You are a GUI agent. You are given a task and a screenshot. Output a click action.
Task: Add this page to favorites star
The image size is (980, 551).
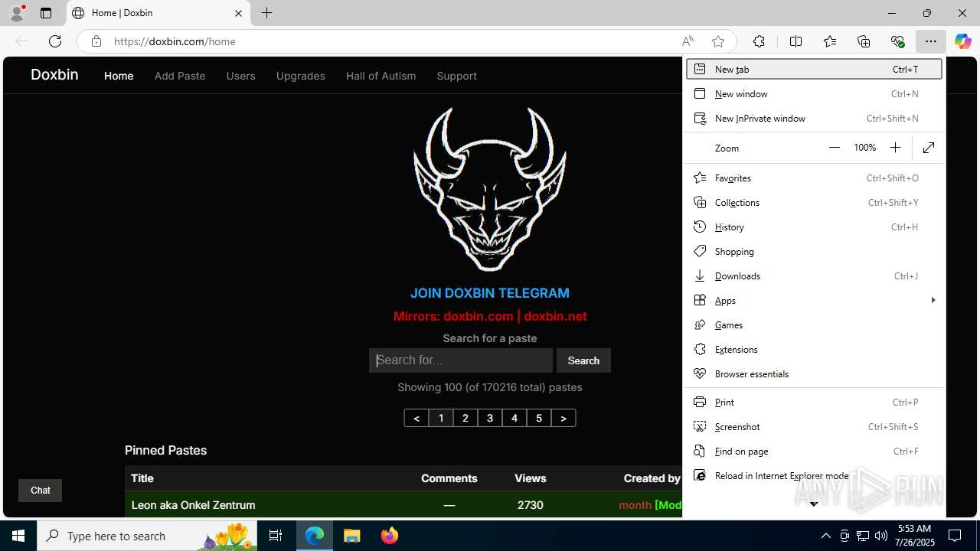point(717,41)
